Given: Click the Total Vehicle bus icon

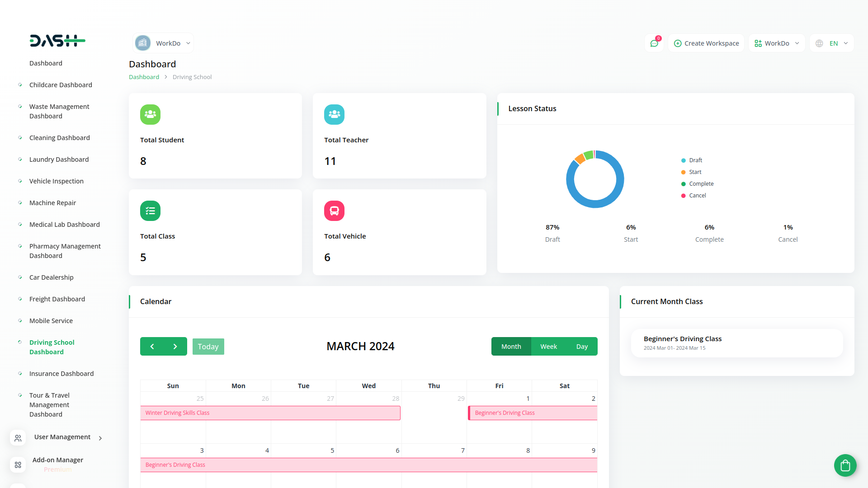Looking at the screenshot, I should tap(334, 211).
